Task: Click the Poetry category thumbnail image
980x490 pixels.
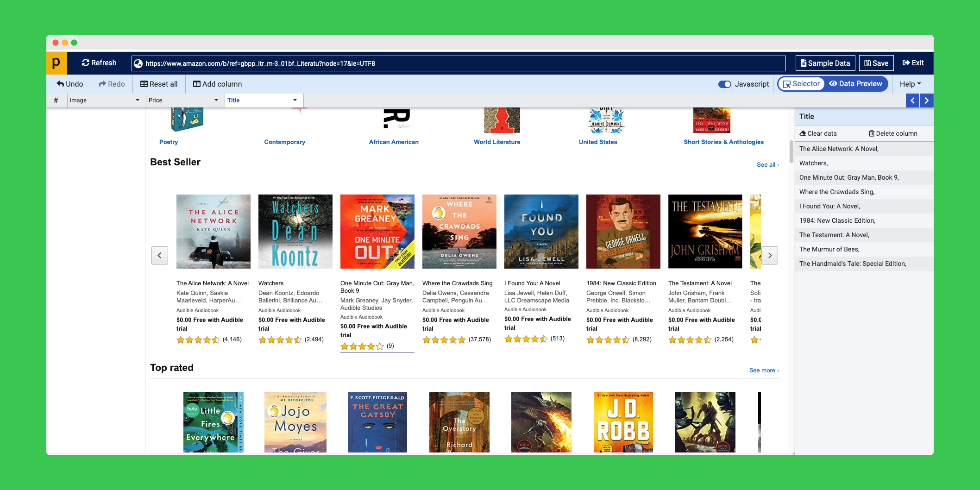Action: pyautogui.click(x=187, y=120)
